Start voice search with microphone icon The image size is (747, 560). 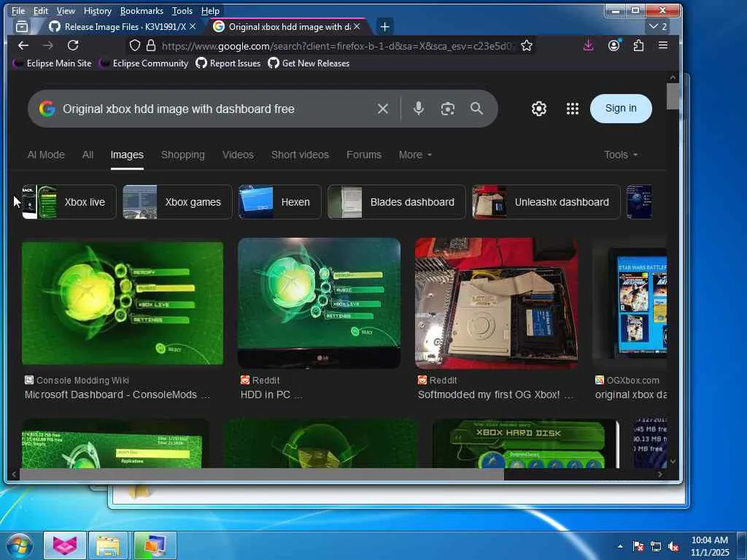tap(418, 109)
